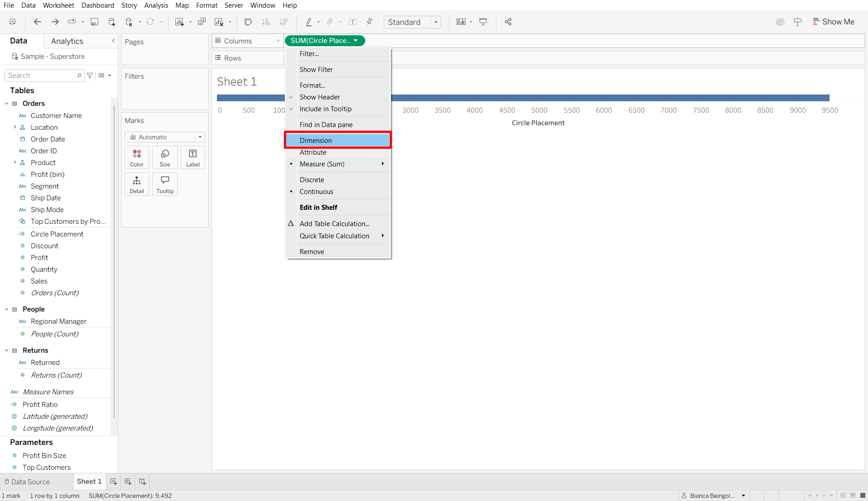Click the Show/Hide Cards toolbar icon
The width and height of the screenshot is (868, 501).
pyautogui.click(x=461, y=22)
